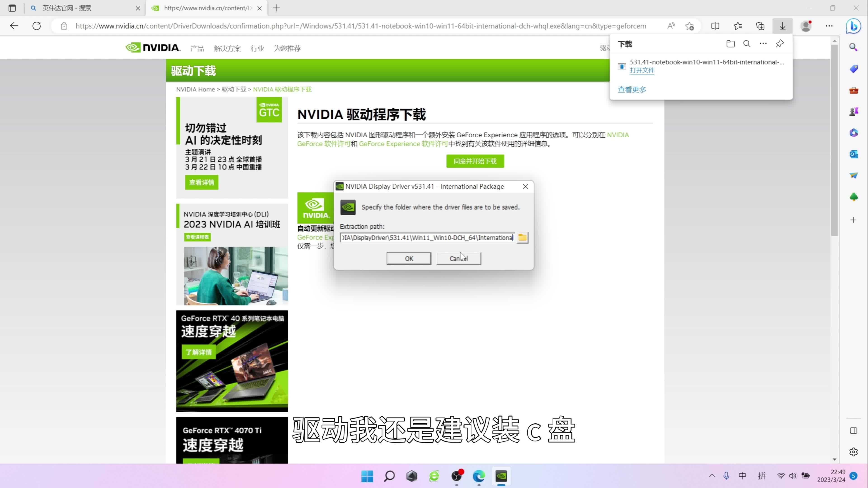The image size is (868, 488).
Task: Toggle favorite star in address bar
Action: coord(689,26)
